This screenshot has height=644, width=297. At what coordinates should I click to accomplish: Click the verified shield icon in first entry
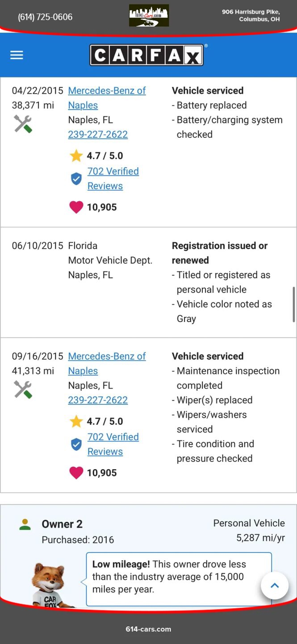[x=76, y=179]
